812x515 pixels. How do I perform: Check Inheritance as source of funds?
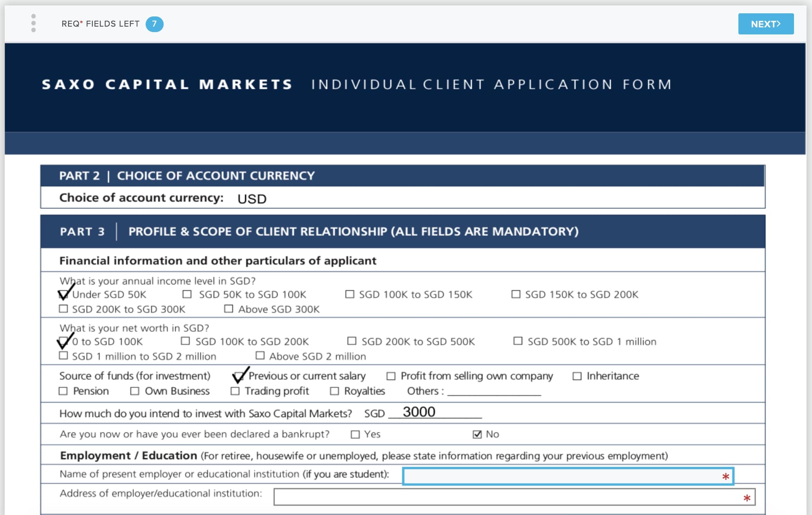tap(577, 376)
